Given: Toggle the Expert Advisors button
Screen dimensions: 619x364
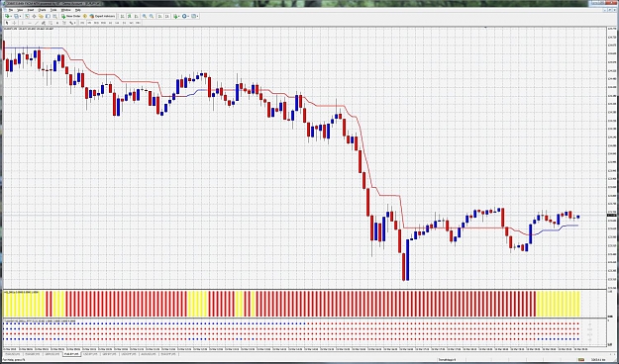Looking at the screenshot, I should click(102, 16).
